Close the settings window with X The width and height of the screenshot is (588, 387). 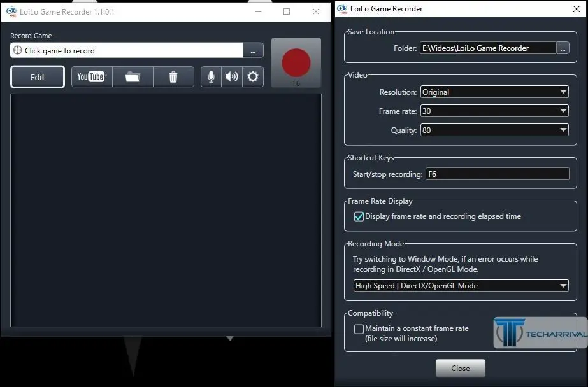coord(577,9)
